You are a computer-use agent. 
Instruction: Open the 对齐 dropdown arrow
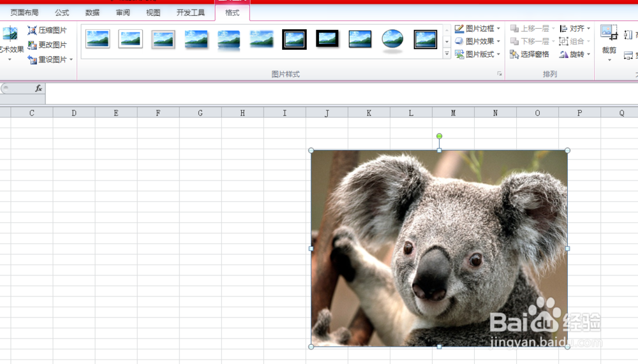(x=588, y=29)
